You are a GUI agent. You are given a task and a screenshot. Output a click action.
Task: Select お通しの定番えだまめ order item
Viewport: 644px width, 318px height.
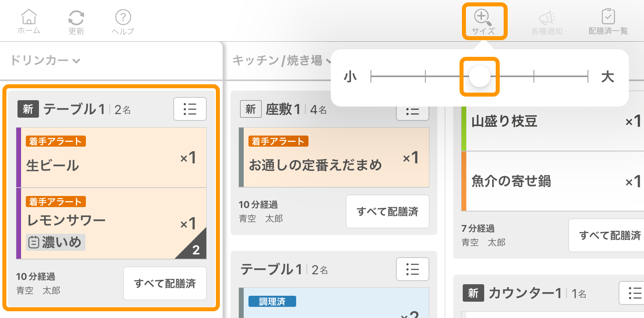click(x=334, y=157)
